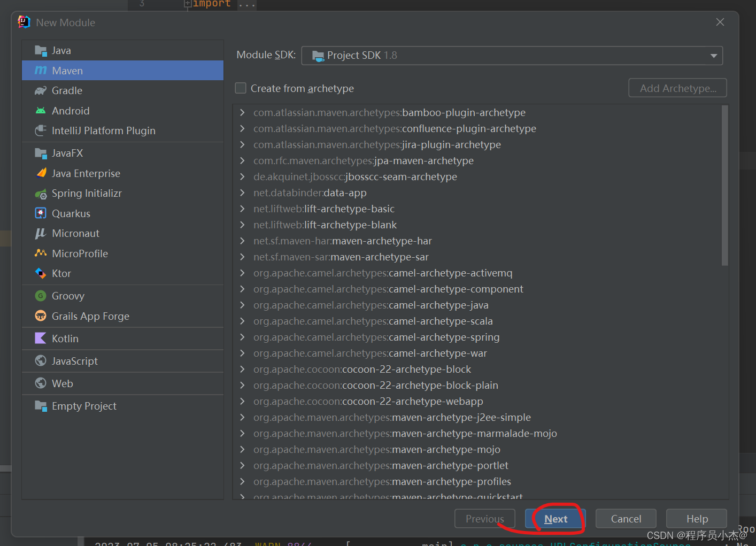Select cocoon-22-archetype-webapp row
Viewport: 756px width, 546px height.
point(477,401)
